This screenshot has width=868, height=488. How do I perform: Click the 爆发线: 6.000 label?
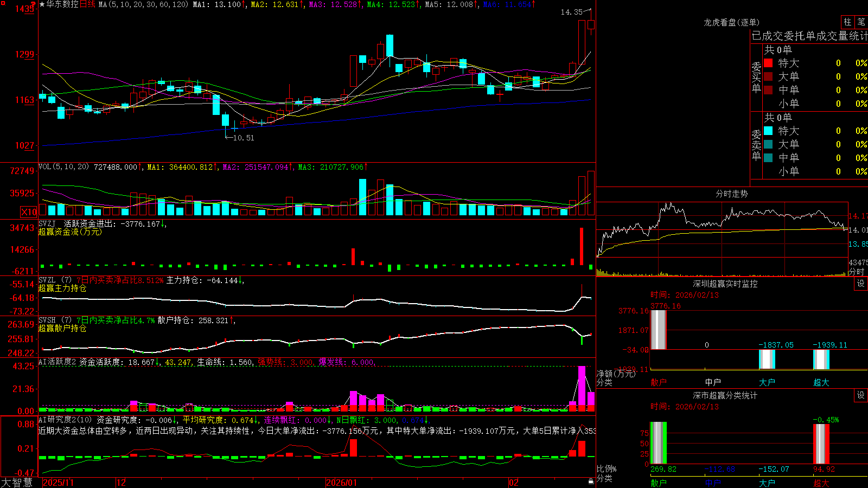[346, 362]
